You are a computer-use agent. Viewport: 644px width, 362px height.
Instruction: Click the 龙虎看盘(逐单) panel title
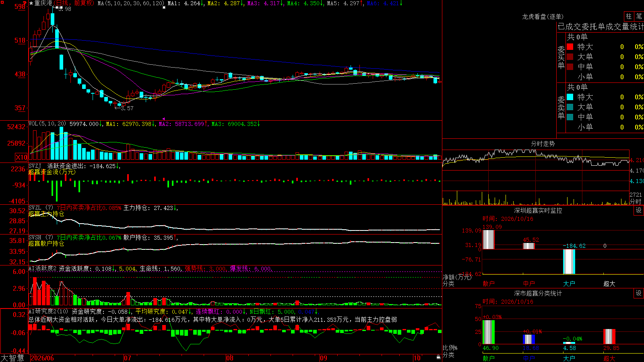click(543, 16)
